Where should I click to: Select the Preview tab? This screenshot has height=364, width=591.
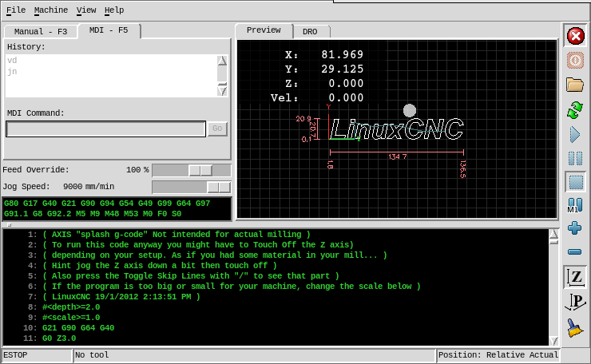click(264, 30)
